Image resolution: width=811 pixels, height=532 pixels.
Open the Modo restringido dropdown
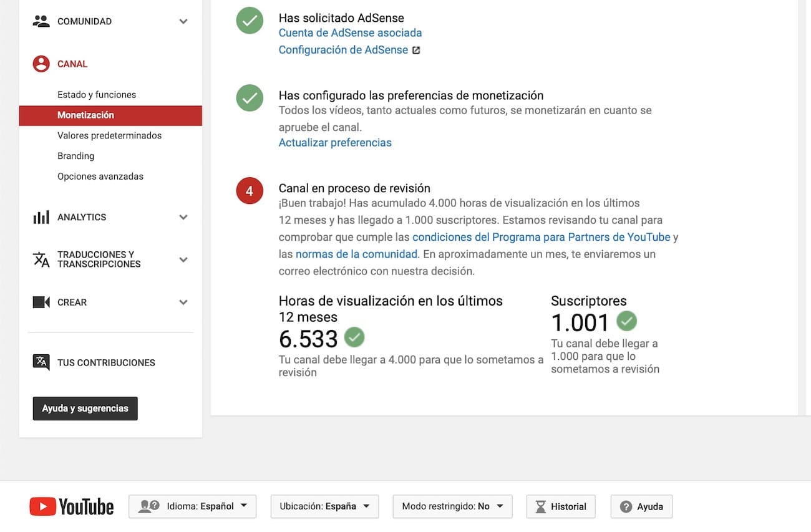[452, 506]
